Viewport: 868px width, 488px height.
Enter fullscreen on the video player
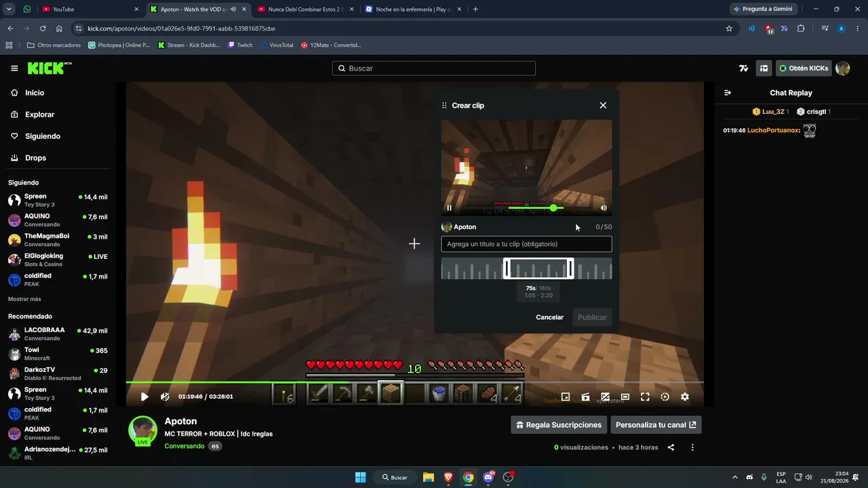click(x=645, y=397)
